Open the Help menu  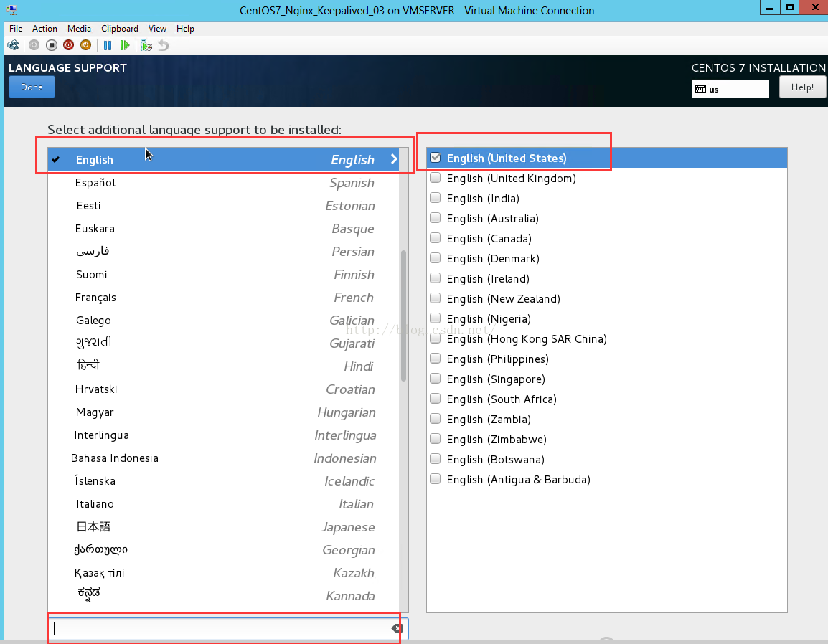point(185,29)
